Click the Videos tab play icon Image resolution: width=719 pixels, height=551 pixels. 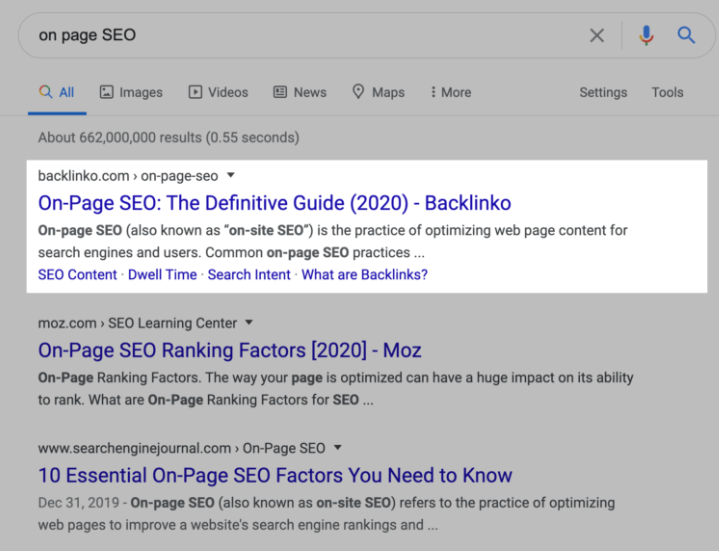(x=195, y=92)
